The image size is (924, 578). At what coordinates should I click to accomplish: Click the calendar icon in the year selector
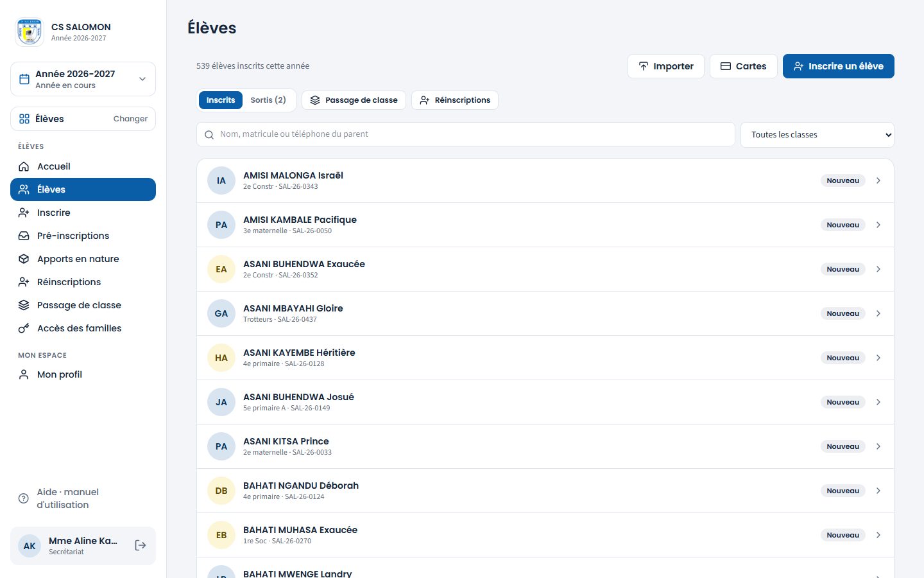point(24,79)
